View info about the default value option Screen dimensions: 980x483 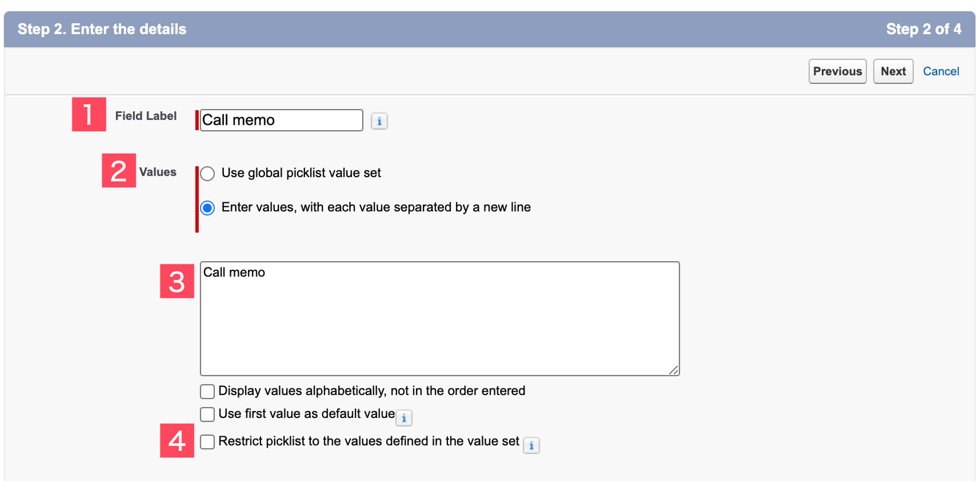[404, 418]
